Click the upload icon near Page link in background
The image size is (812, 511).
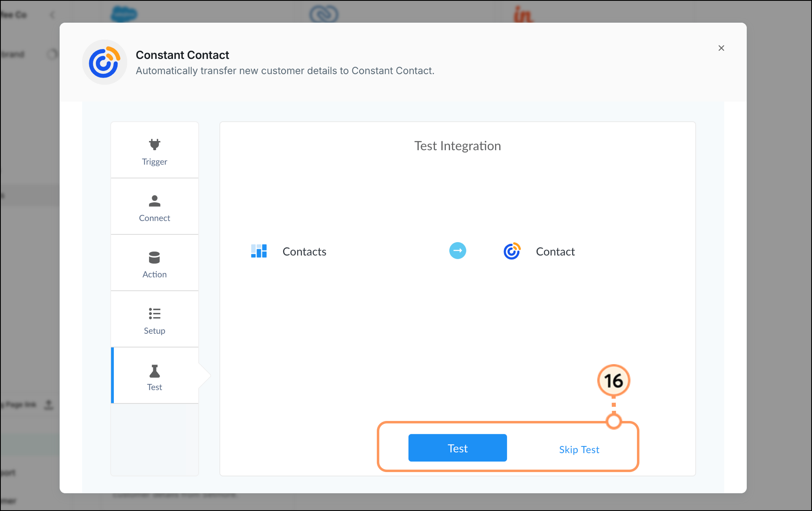coord(49,404)
